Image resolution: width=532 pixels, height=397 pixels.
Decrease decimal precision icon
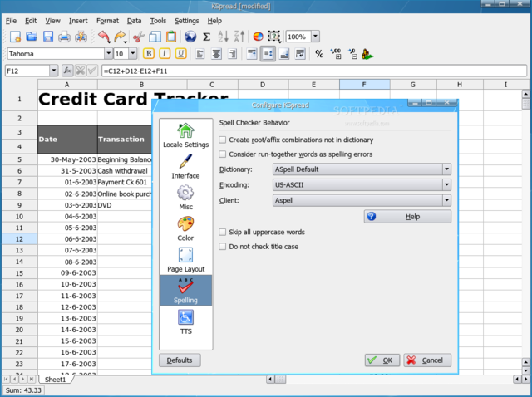[x=352, y=53]
